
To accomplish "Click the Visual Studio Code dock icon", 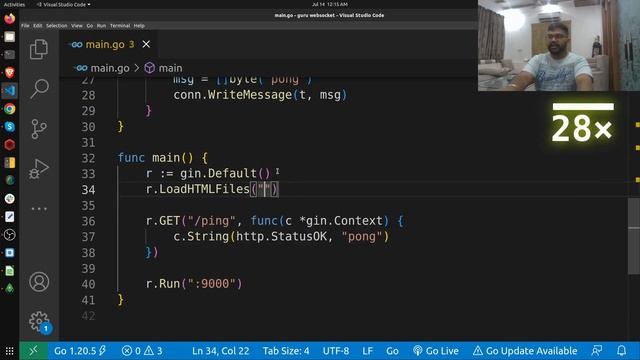I will 9,90.
